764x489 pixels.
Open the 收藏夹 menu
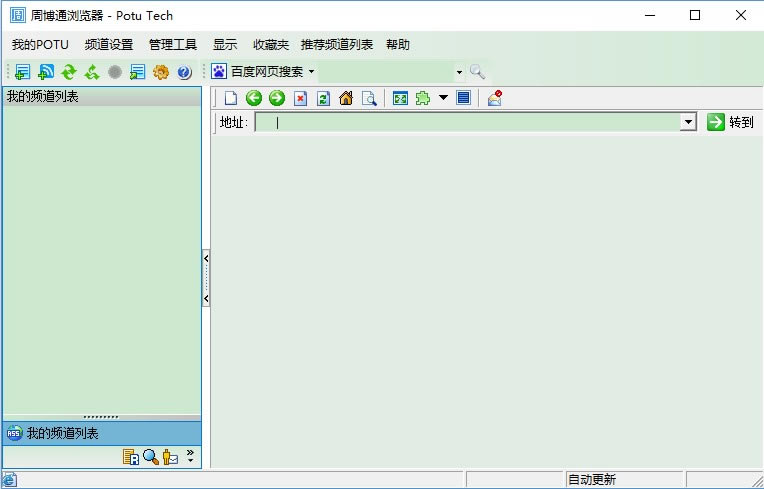pos(270,45)
